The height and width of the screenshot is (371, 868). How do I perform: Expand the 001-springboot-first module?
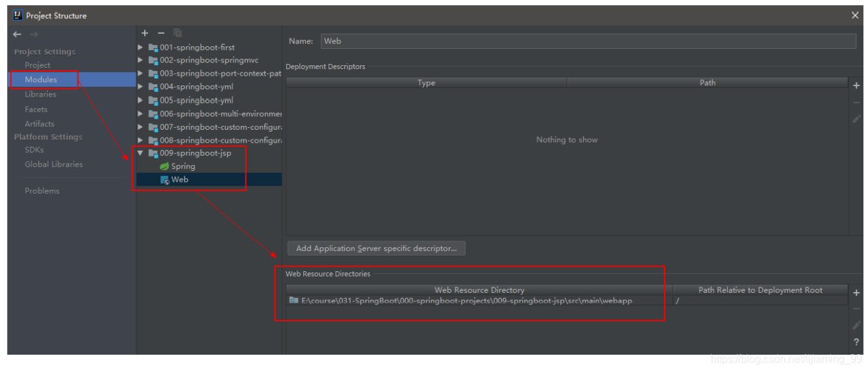coord(140,47)
